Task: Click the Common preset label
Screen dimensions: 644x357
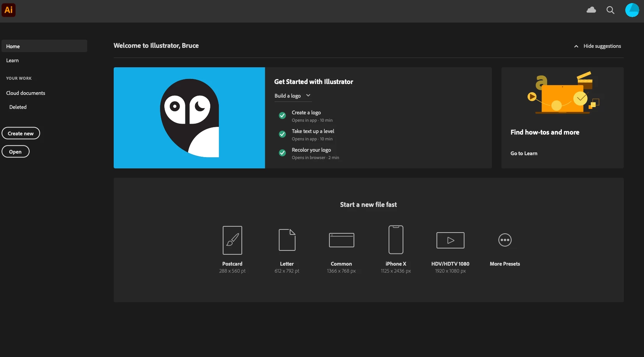Action: [341, 264]
